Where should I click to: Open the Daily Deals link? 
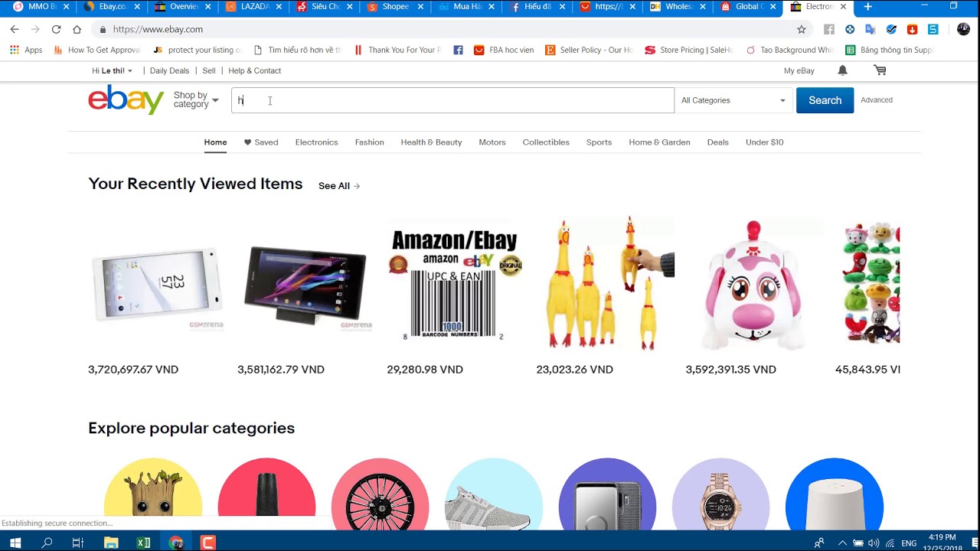pos(169,70)
